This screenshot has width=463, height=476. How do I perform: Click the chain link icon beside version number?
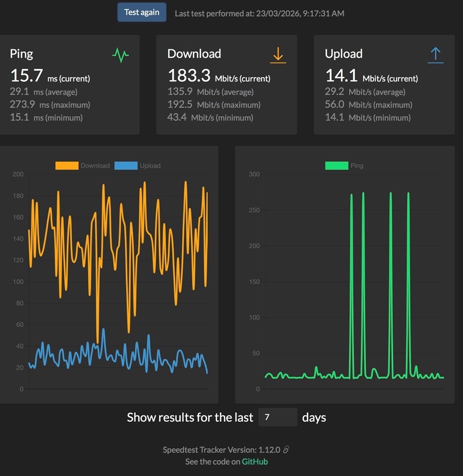(286, 450)
